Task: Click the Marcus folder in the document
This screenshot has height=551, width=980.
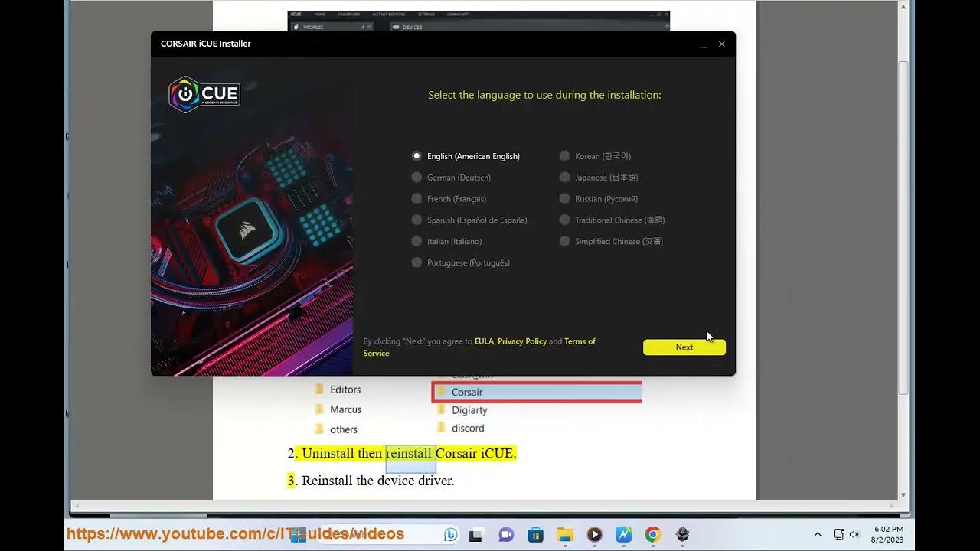Action: click(x=338, y=409)
